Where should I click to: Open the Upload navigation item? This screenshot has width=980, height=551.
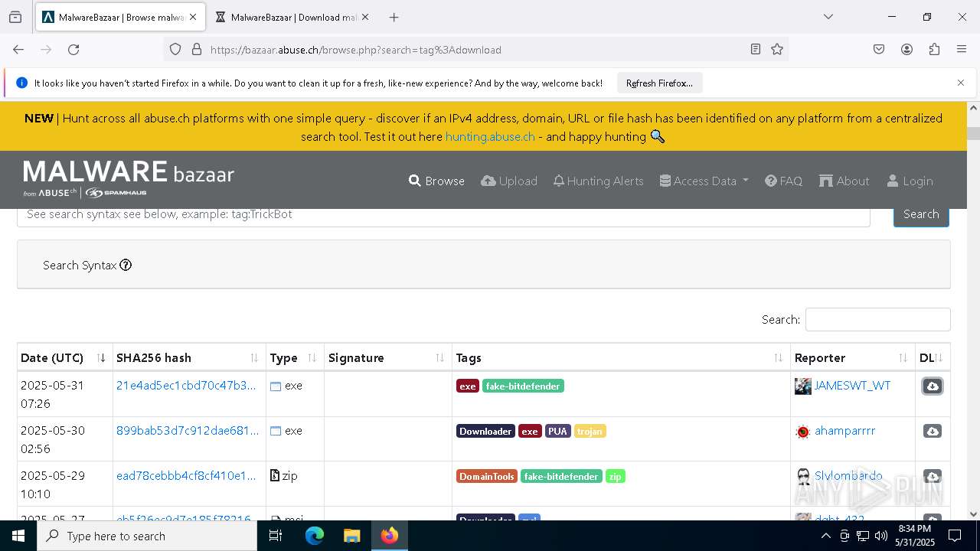509,181
